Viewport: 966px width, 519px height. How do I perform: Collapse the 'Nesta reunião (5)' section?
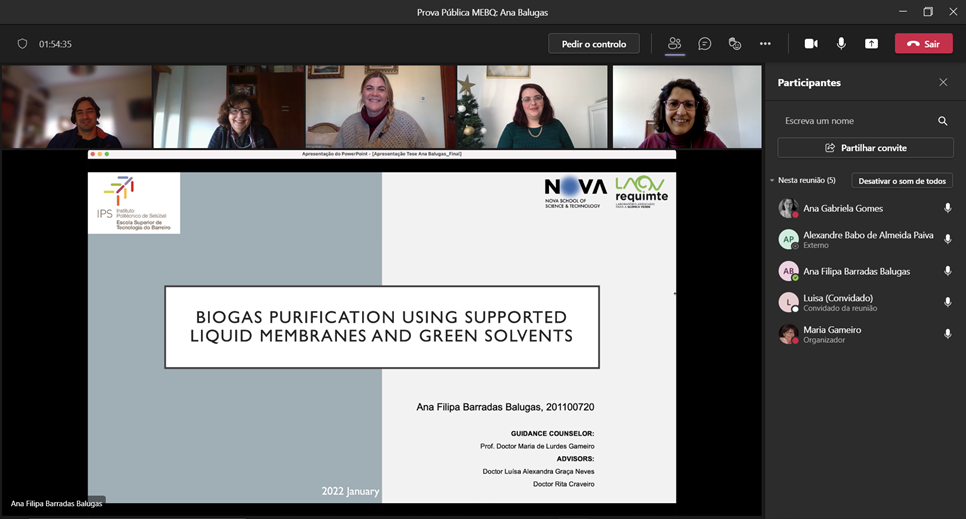[x=772, y=181]
